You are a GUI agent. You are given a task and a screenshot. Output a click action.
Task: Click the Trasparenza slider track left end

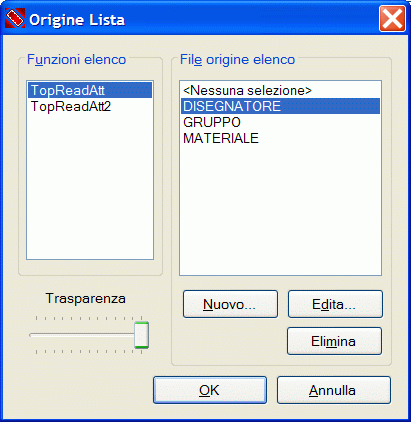pos(32,335)
